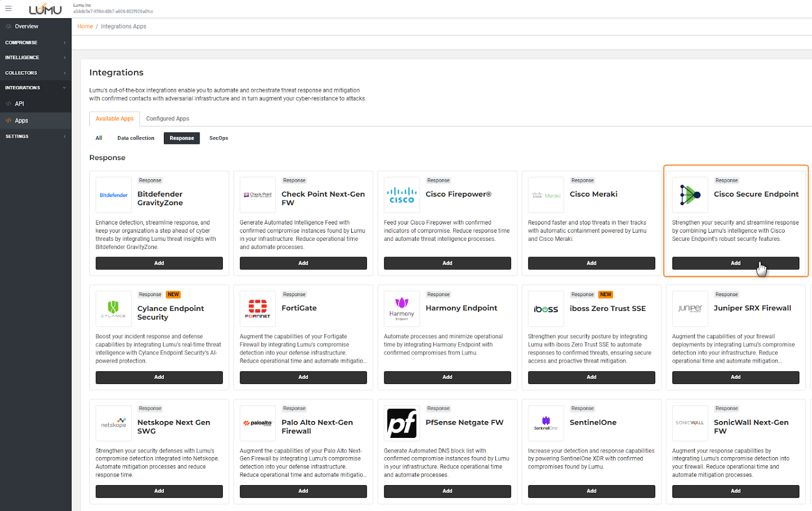Open the hamburger menu icon

(8, 9)
